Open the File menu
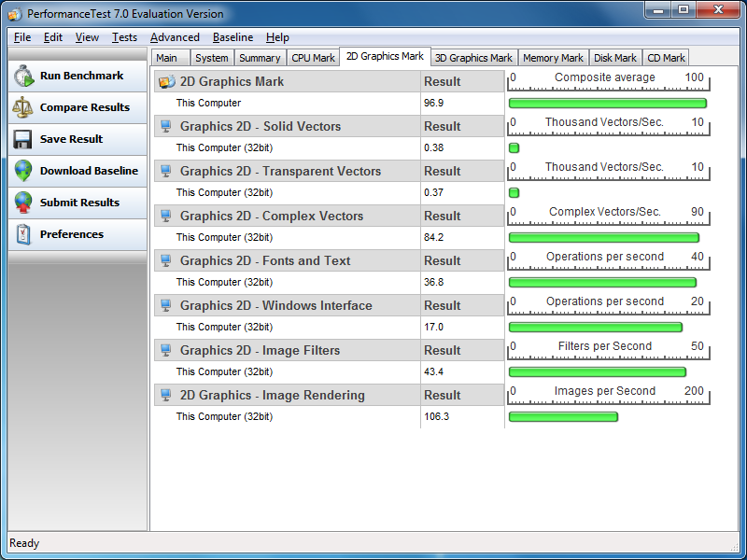747x560 pixels. tap(22, 37)
